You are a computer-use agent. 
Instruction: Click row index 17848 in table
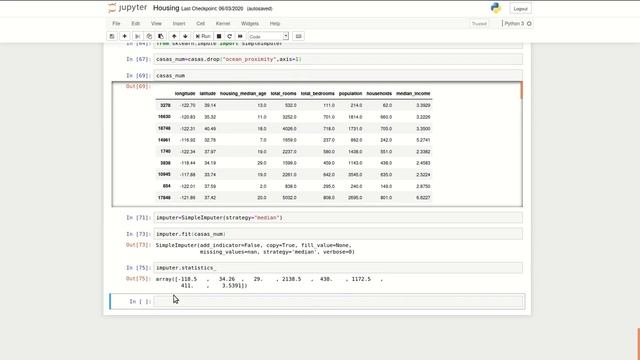coord(164,198)
